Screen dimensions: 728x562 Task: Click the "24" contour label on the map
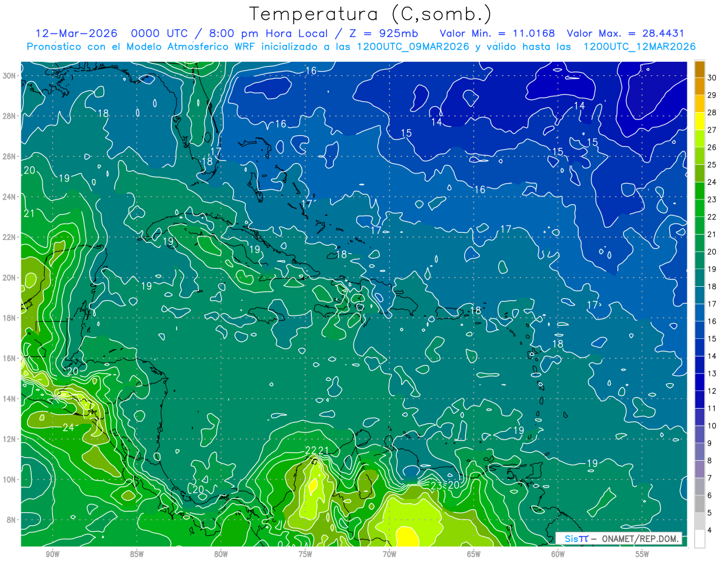pos(69,427)
